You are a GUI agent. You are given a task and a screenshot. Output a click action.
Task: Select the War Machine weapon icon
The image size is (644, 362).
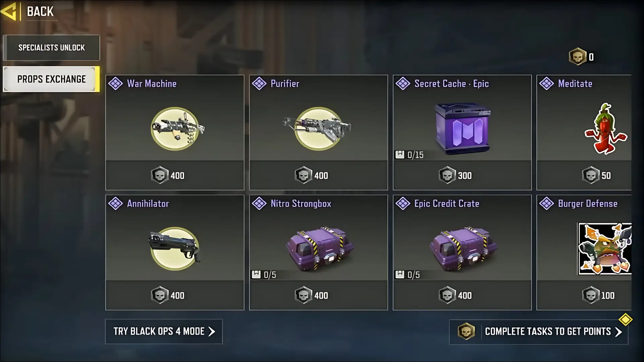(176, 129)
